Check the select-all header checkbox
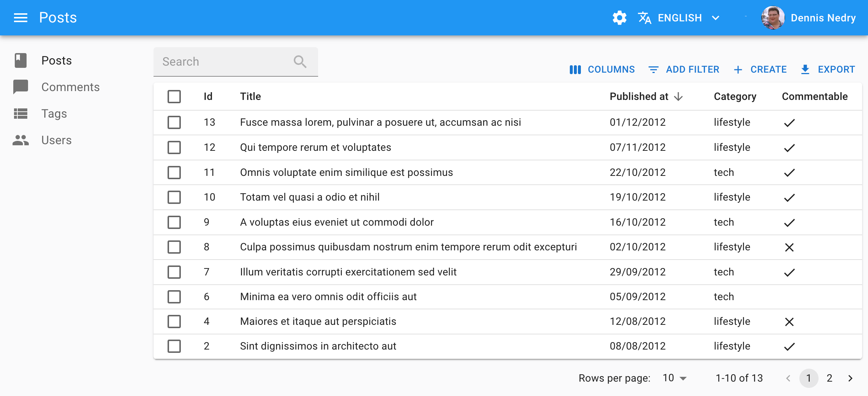 pyautogui.click(x=174, y=96)
